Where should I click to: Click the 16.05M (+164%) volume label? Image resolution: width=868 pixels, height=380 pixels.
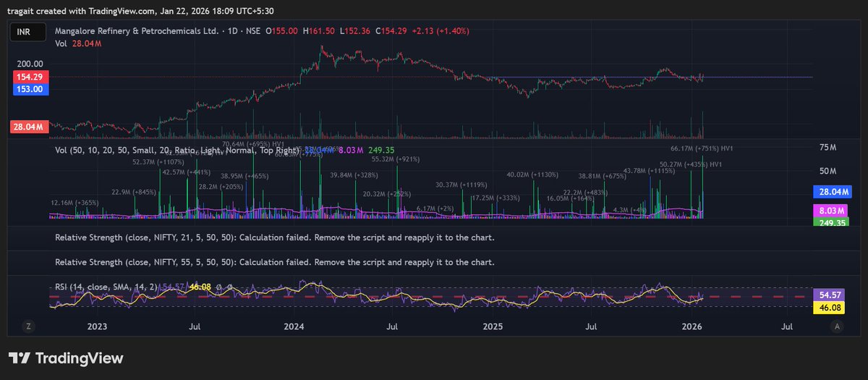(x=570, y=198)
